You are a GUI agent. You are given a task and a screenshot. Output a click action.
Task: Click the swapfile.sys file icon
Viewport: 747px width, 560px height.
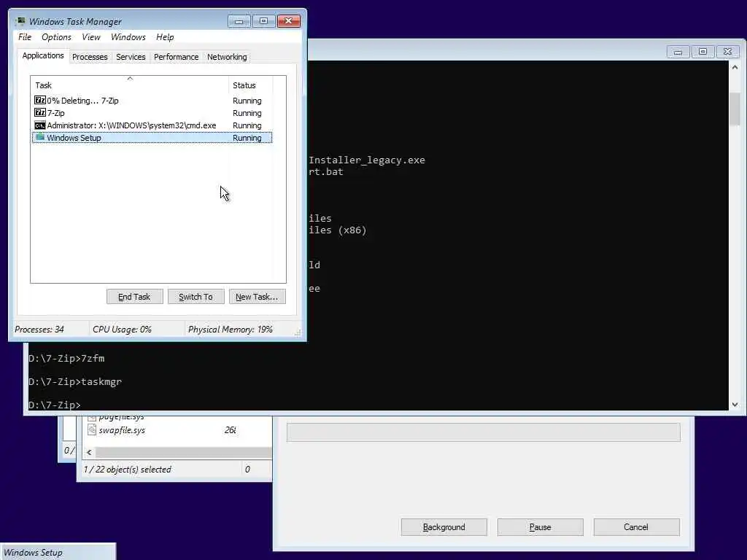click(92, 430)
